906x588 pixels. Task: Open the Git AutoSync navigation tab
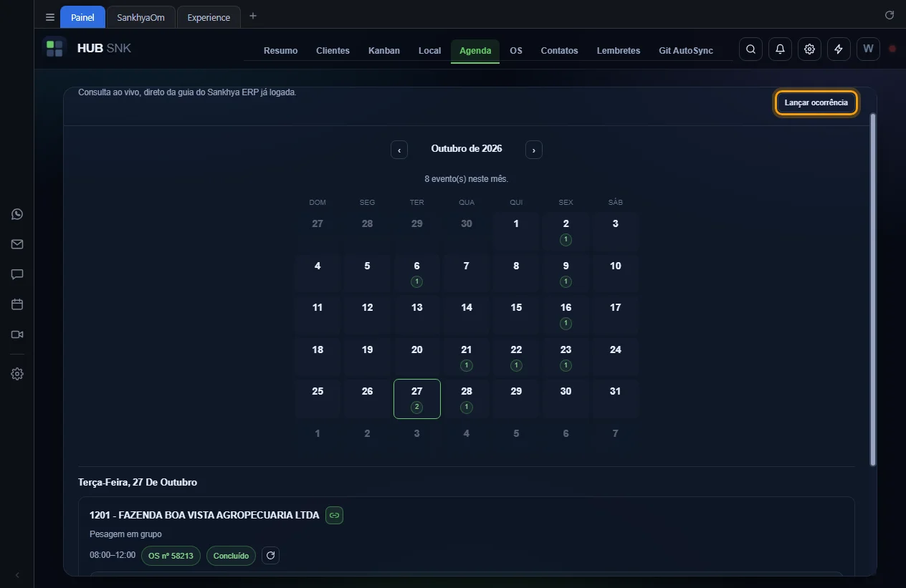pos(686,51)
